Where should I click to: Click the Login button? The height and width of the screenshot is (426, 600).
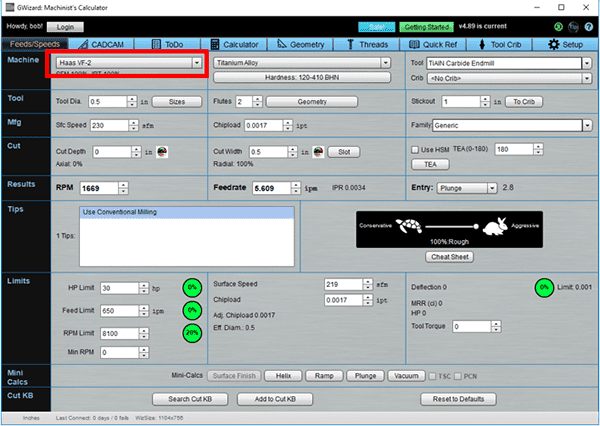[65, 27]
